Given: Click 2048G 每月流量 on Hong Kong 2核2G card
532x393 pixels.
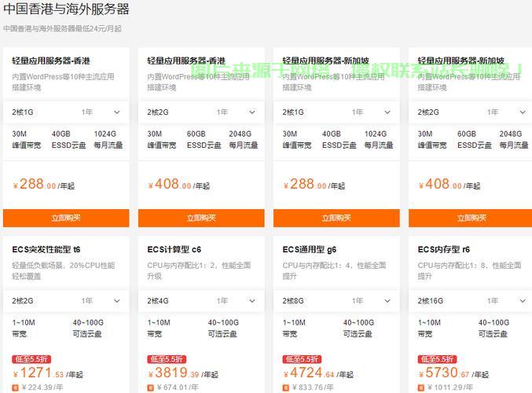Looking at the screenshot, I should pyautogui.click(x=244, y=139).
